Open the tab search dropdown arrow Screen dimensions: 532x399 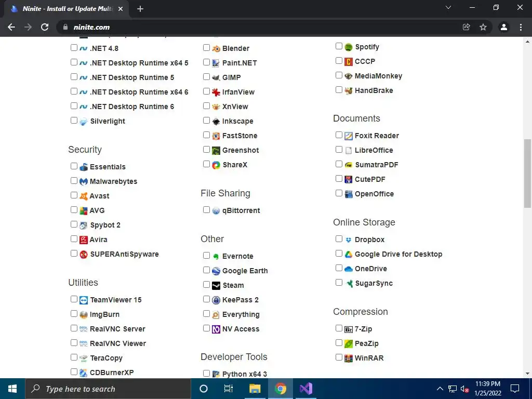pyautogui.click(x=448, y=7)
